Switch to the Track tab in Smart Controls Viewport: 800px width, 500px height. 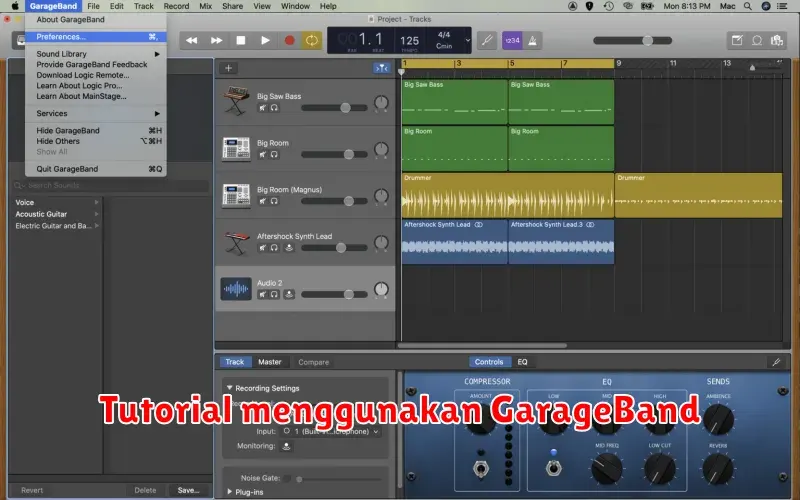click(235, 362)
